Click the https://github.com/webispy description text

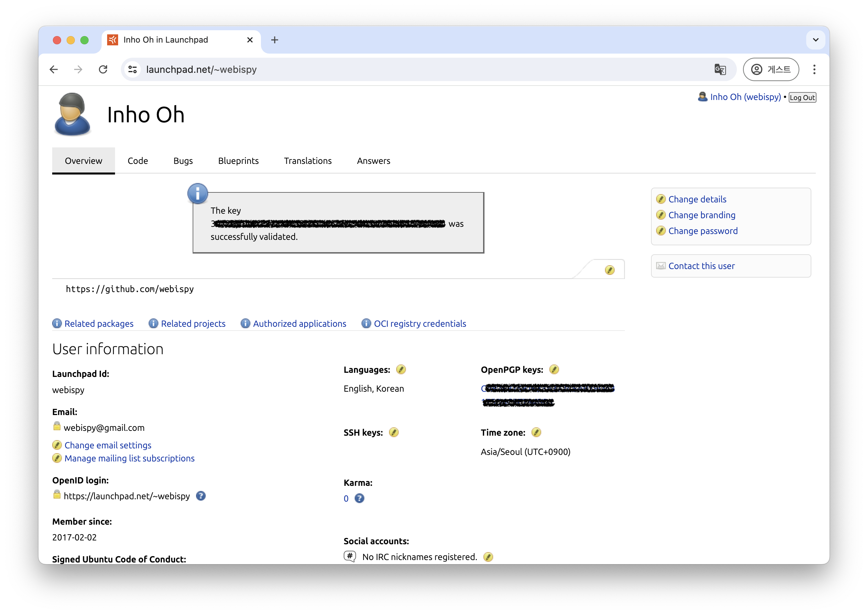coord(130,289)
